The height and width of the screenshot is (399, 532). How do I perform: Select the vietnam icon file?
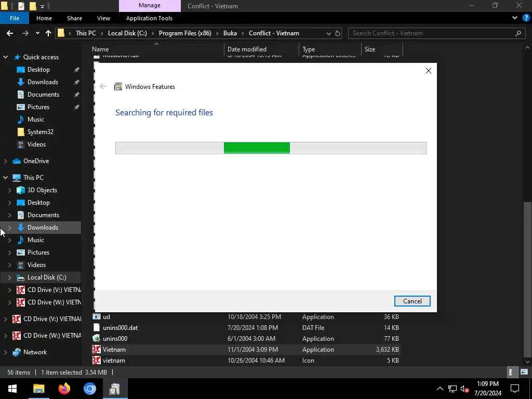114,361
